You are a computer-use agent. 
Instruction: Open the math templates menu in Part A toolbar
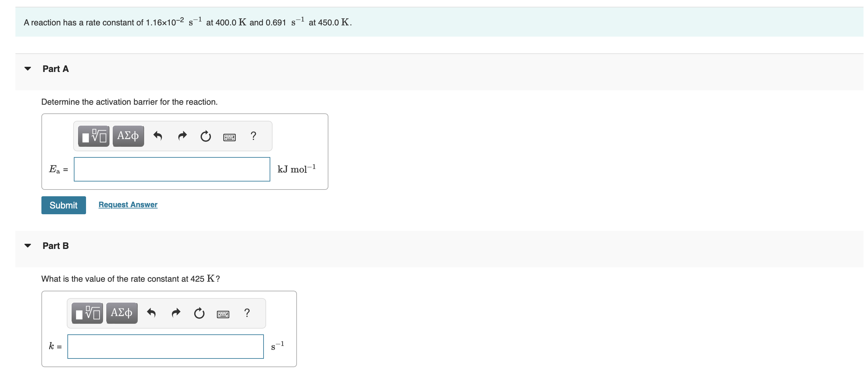[x=93, y=136]
